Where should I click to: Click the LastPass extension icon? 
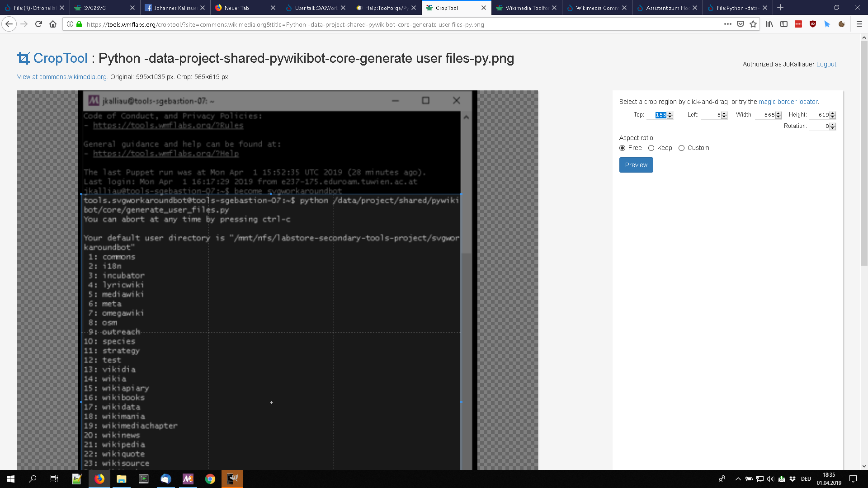click(x=798, y=24)
